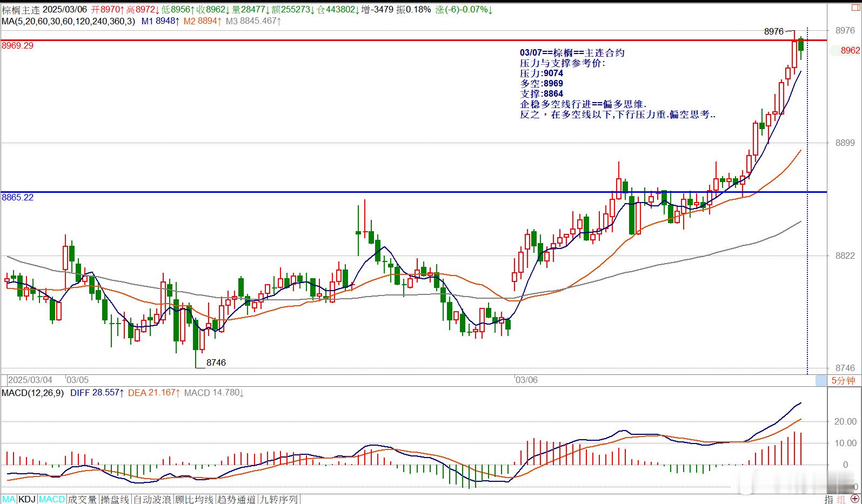Click the 开8970 opening price value
The width and height of the screenshot is (862, 504).
[x=108, y=10]
